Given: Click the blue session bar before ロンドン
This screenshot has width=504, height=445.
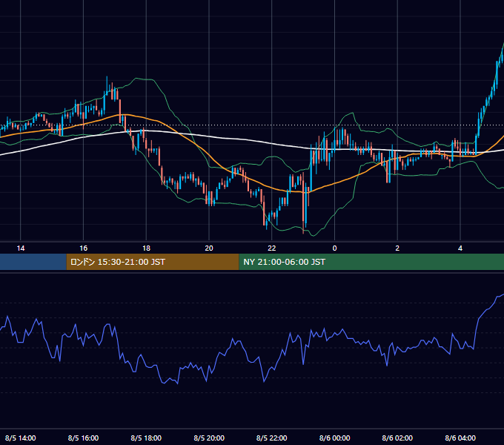Looking at the screenshot, I should pos(33,262).
